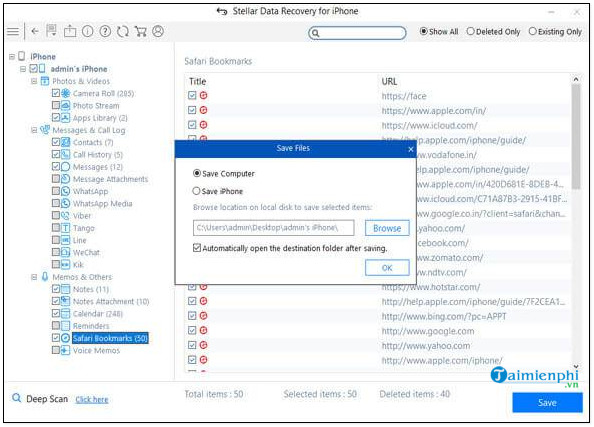Click the shopping cart buy icon
This screenshot has width=594, height=427.
[x=141, y=31]
